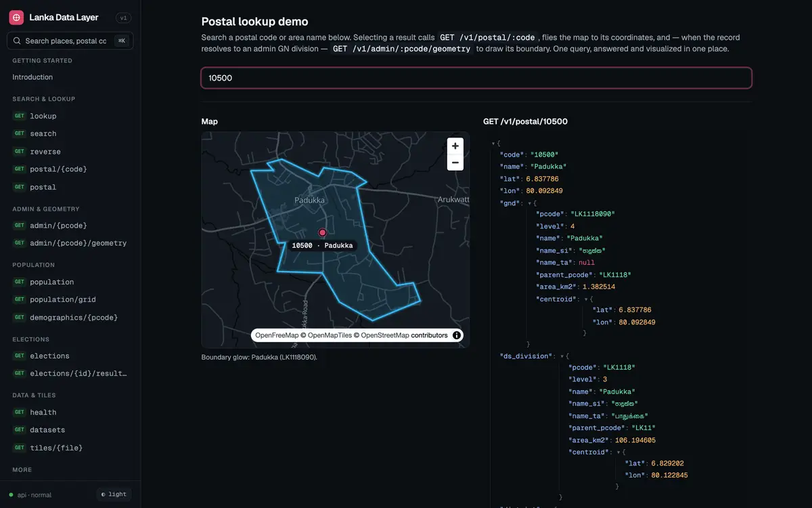Click GET badge beside reverse
The image size is (812, 508).
[x=20, y=152]
